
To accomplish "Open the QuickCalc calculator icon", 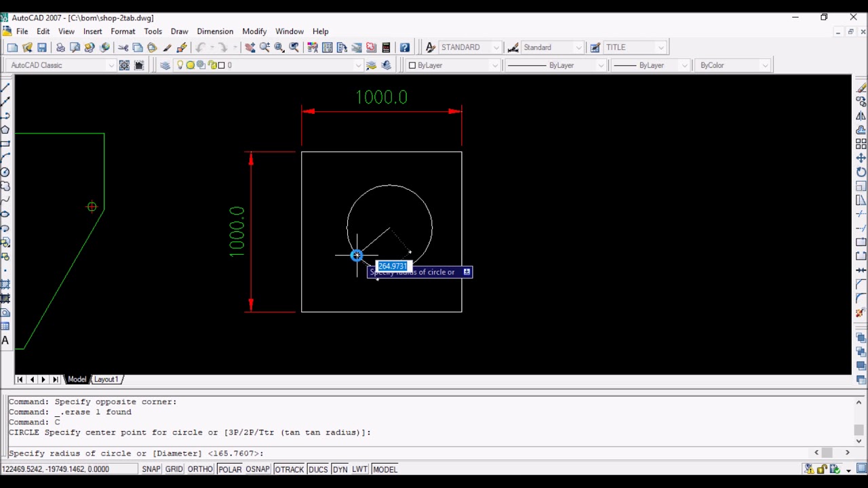I will (x=386, y=47).
